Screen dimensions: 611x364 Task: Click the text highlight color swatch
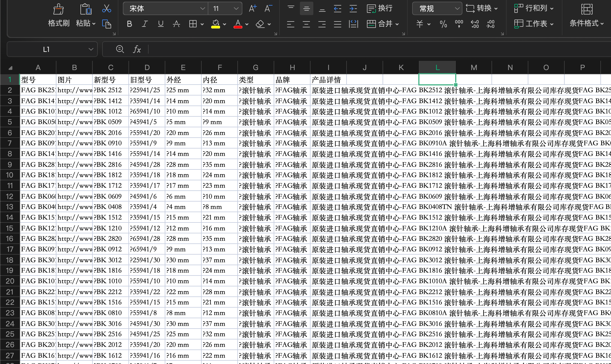pos(216,27)
